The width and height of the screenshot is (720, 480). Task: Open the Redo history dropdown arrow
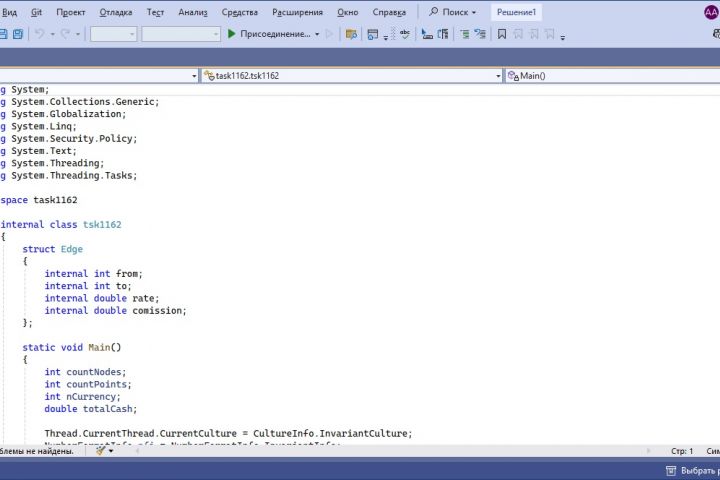78,34
